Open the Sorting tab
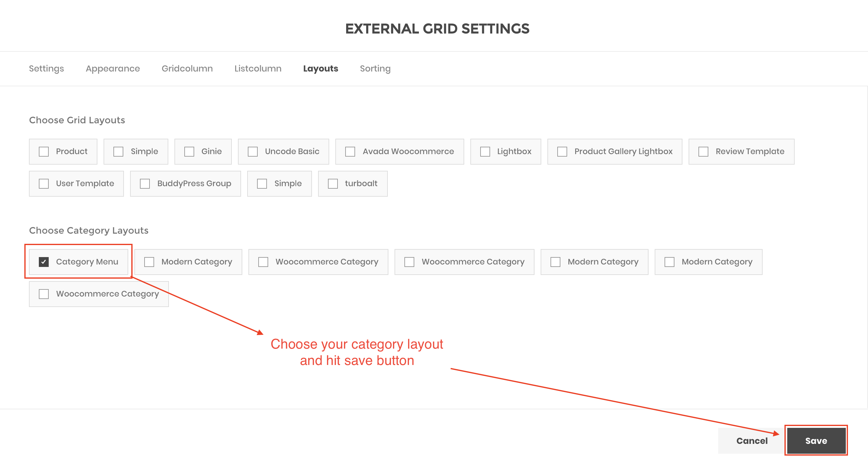This screenshot has width=868, height=471. coord(375,68)
